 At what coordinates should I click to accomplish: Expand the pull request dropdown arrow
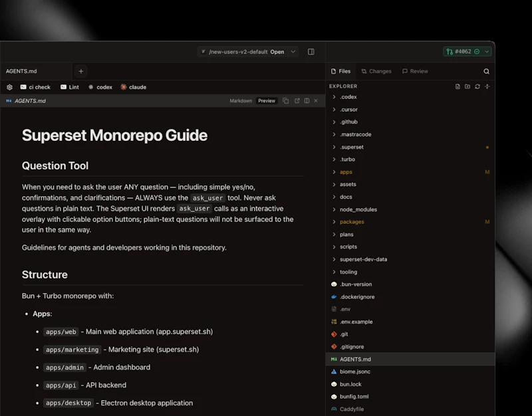pos(487,52)
